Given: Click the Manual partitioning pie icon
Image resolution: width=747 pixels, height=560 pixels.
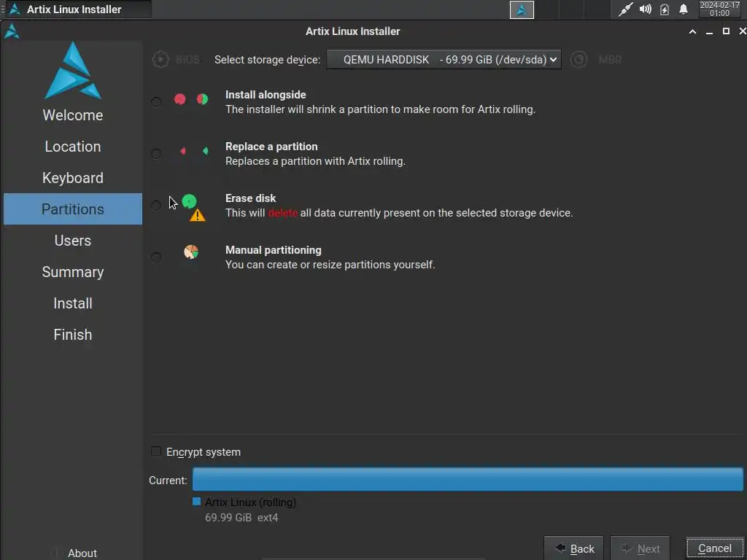Looking at the screenshot, I should click(x=191, y=252).
